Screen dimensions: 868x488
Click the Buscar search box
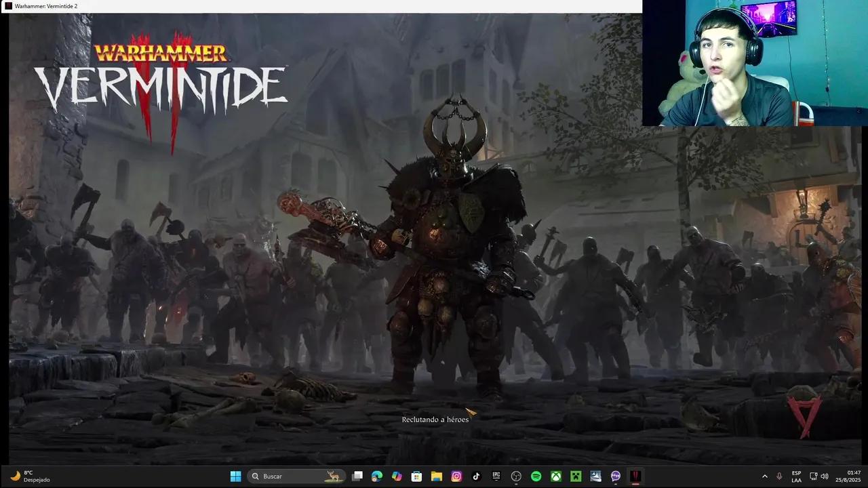296,476
